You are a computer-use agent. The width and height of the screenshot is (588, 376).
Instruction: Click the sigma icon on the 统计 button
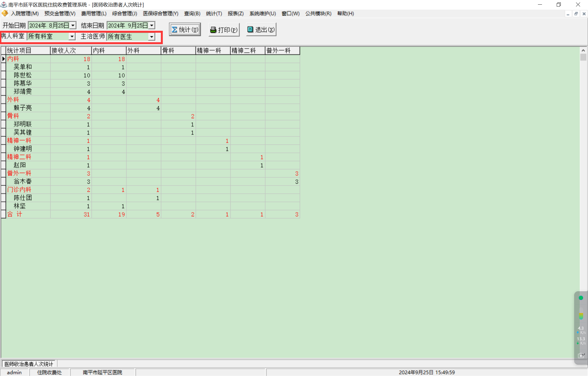(174, 29)
